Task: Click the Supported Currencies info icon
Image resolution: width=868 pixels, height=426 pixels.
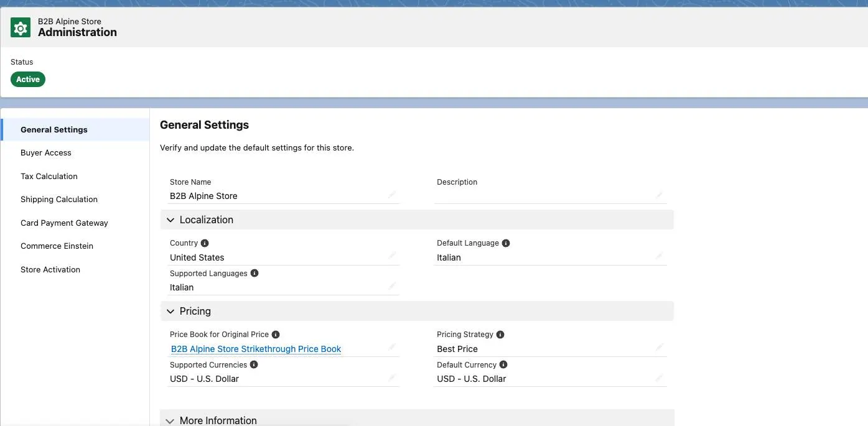Action: click(254, 364)
